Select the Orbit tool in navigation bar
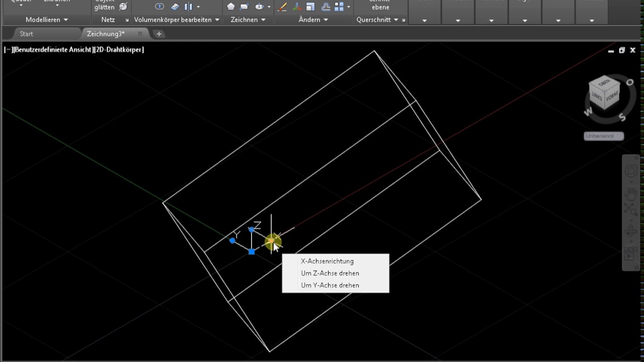Viewport: 644px width, 362px height. (631, 232)
